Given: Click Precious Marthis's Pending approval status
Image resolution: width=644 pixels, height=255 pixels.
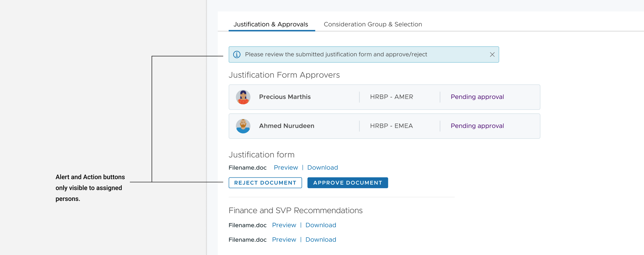Looking at the screenshot, I should coord(477,97).
